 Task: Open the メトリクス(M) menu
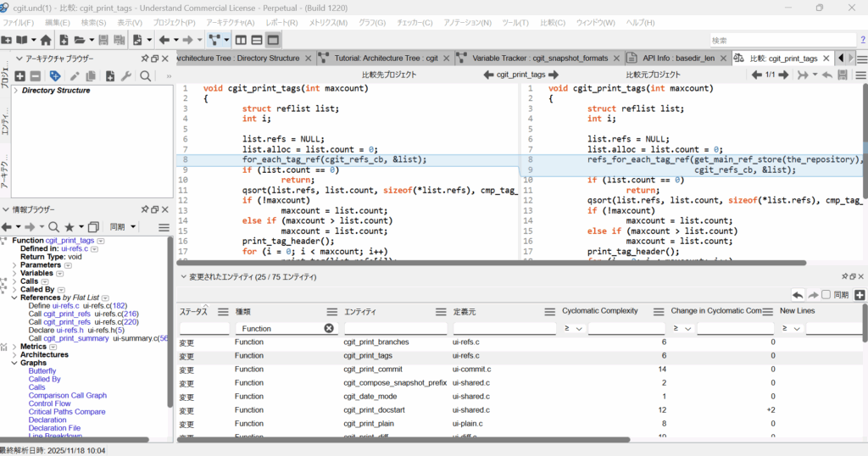pos(327,22)
